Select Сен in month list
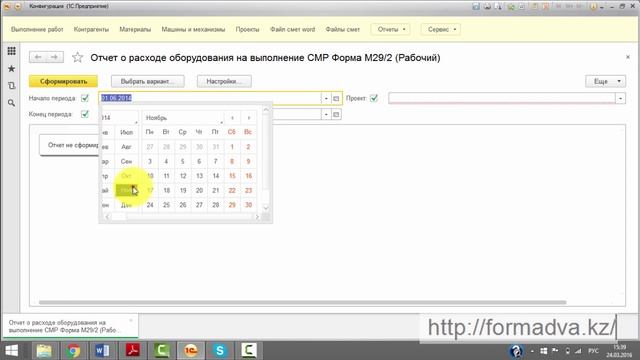This screenshot has height=360, width=640. 127,162
